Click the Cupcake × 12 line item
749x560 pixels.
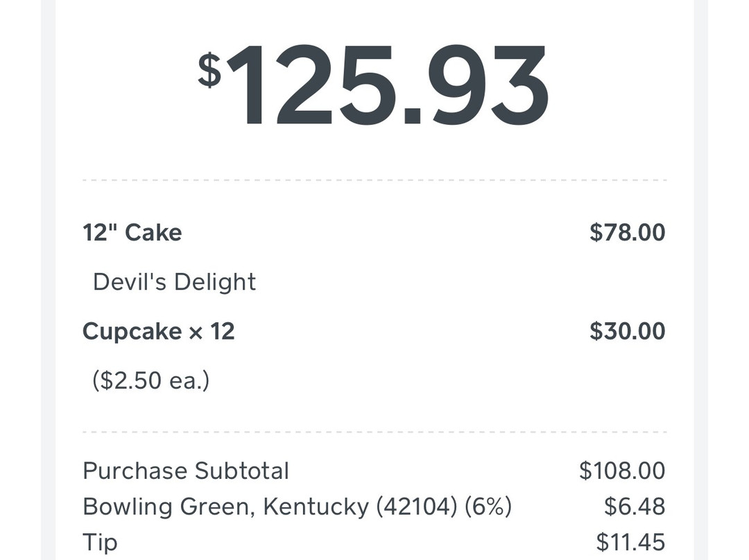pos(159,331)
